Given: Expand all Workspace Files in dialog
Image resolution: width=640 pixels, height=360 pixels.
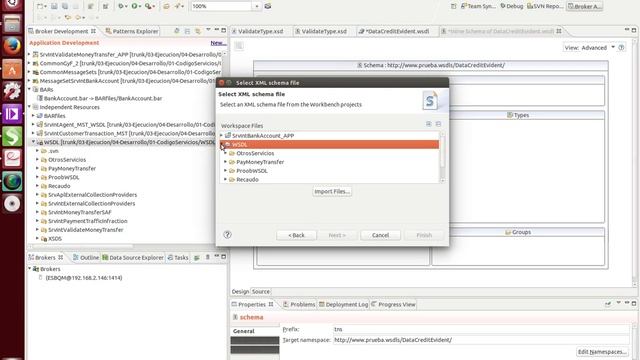Looking at the screenshot, I should pos(429,124).
